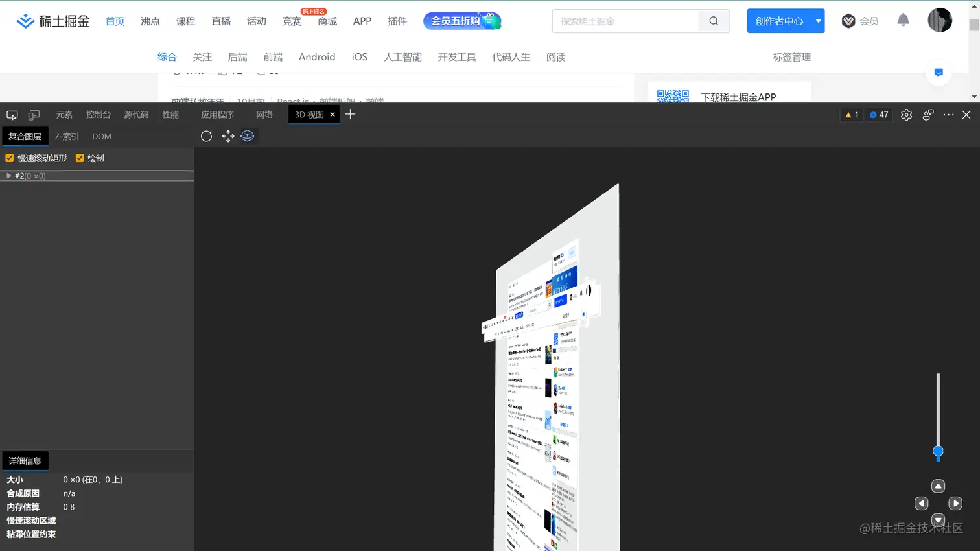Switch to the Z-索引 tab
The height and width of the screenshot is (551, 980).
pyautogui.click(x=66, y=136)
